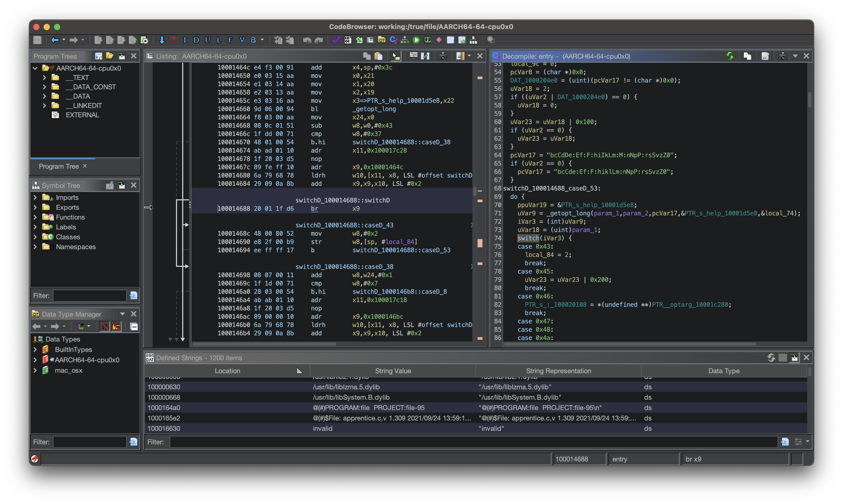Click the Disassemble (D) toolbar icon
The width and height of the screenshot is (843, 504).
196,40
